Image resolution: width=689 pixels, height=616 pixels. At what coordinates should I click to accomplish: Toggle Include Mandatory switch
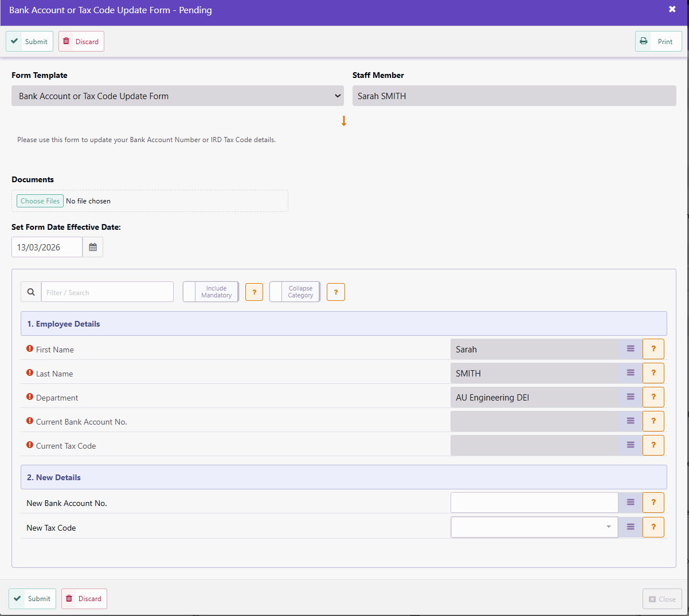point(211,292)
